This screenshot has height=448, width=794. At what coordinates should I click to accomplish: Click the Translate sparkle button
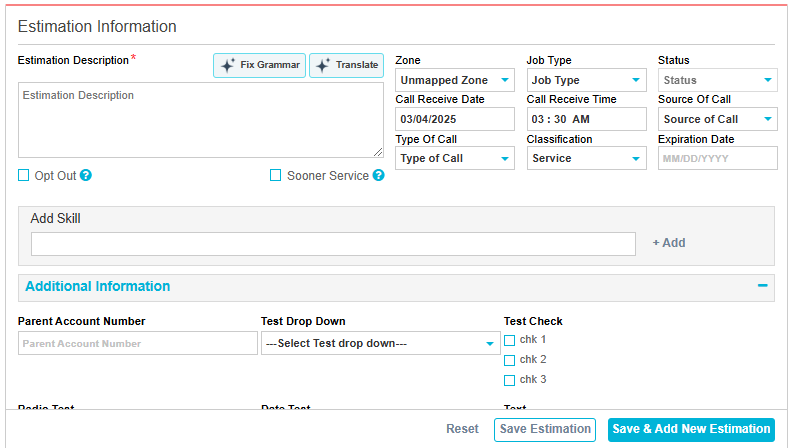tap(346, 65)
